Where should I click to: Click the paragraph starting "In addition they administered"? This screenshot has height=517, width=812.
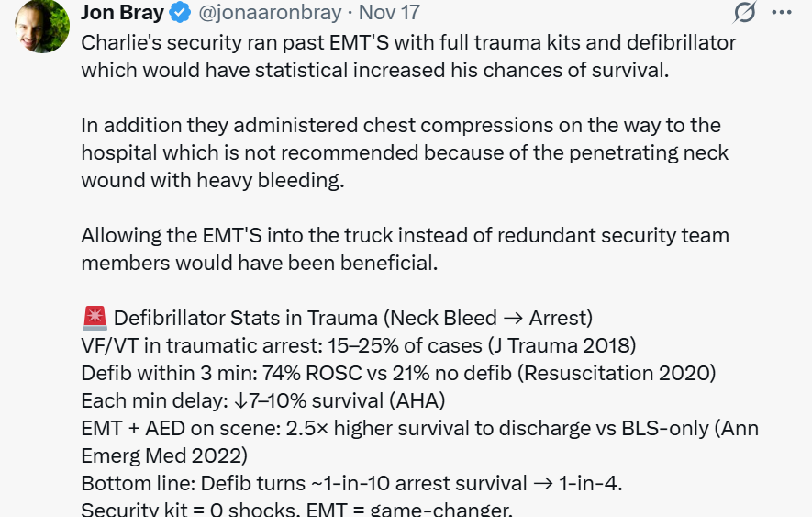pyautogui.click(x=401, y=152)
